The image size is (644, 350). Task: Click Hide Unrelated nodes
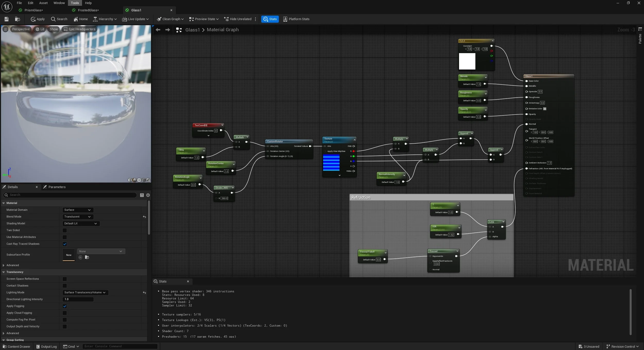coord(238,19)
